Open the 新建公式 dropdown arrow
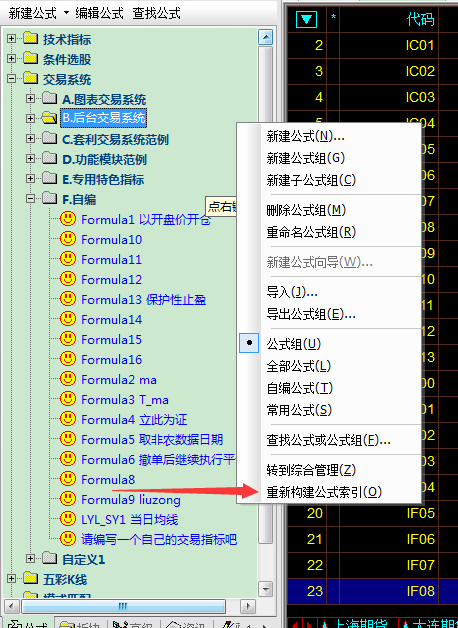The height and width of the screenshot is (628, 458). [x=66, y=13]
